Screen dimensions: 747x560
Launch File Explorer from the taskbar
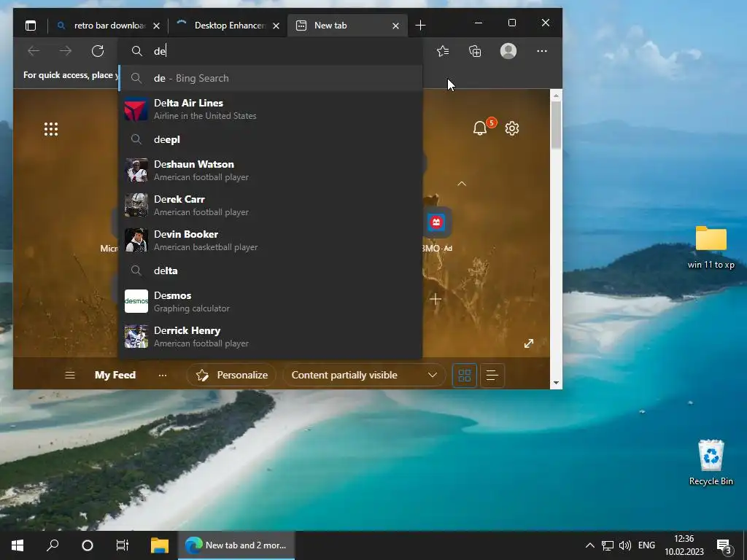click(160, 545)
